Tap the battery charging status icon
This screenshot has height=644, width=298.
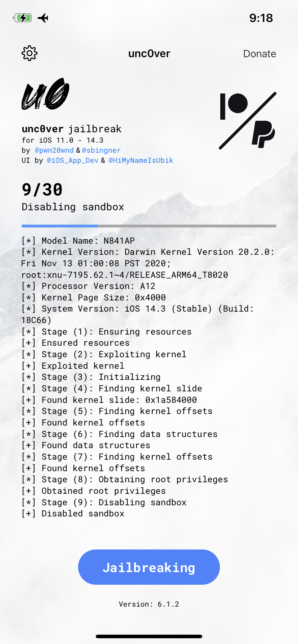tap(22, 18)
